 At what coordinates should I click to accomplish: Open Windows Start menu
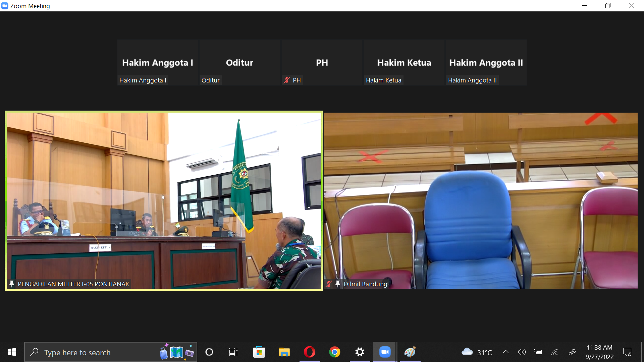(12, 352)
